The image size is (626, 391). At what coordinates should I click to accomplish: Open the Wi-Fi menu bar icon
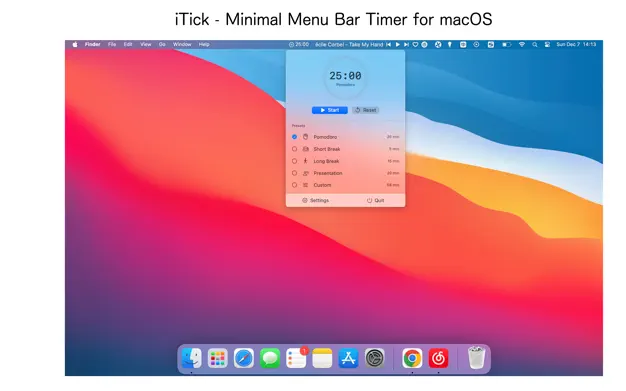click(521, 44)
